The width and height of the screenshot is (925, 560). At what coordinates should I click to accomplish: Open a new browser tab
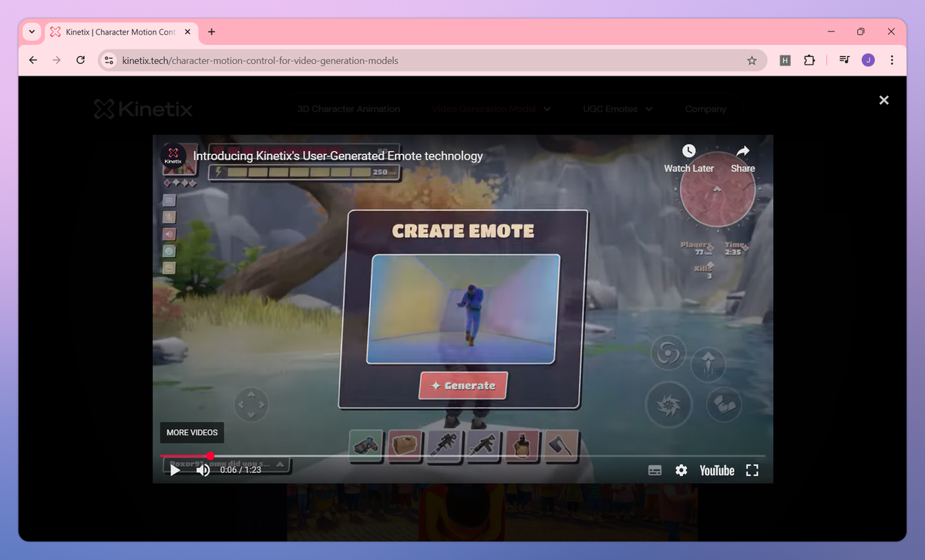211,32
